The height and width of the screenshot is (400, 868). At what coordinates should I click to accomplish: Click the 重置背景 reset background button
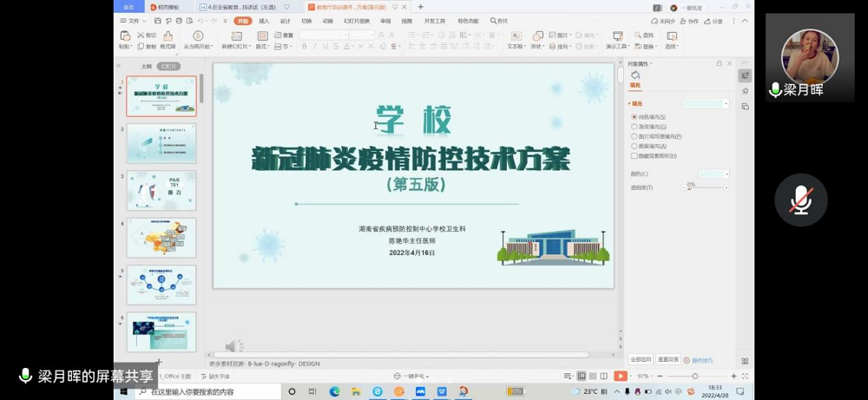pos(667,359)
